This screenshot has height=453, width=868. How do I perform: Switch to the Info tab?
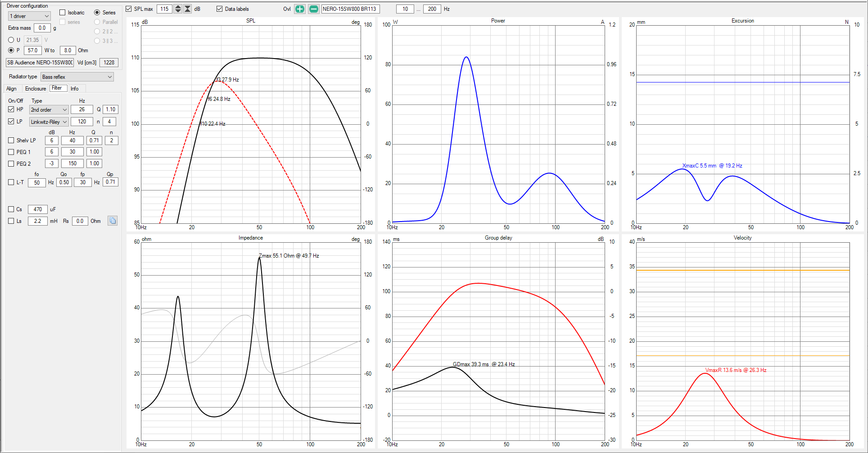75,89
